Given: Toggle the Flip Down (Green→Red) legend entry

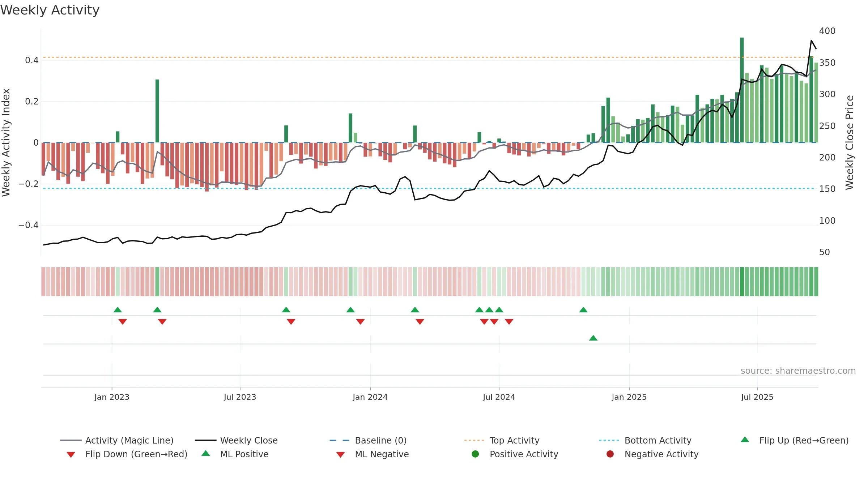Looking at the screenshot, I should coord(127,454).
